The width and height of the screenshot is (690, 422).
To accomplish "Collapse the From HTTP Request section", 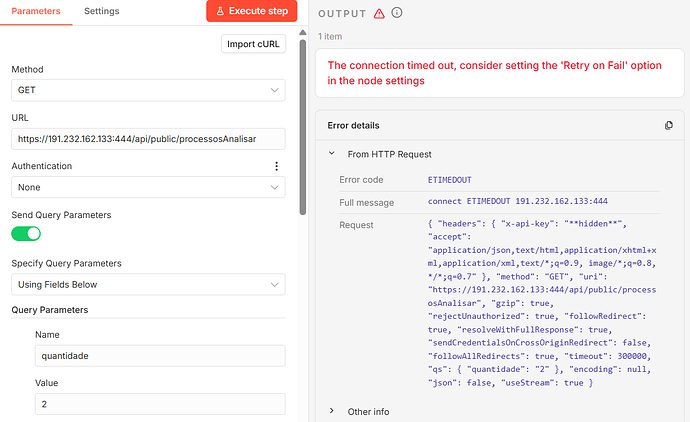I will tap(332, 154).
